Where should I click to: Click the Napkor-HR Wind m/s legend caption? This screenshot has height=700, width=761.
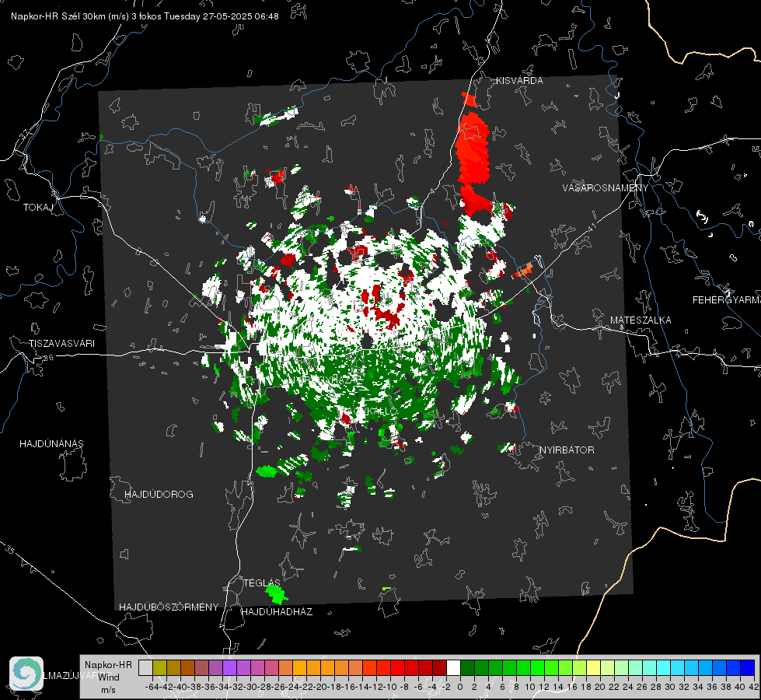(108, 677)
